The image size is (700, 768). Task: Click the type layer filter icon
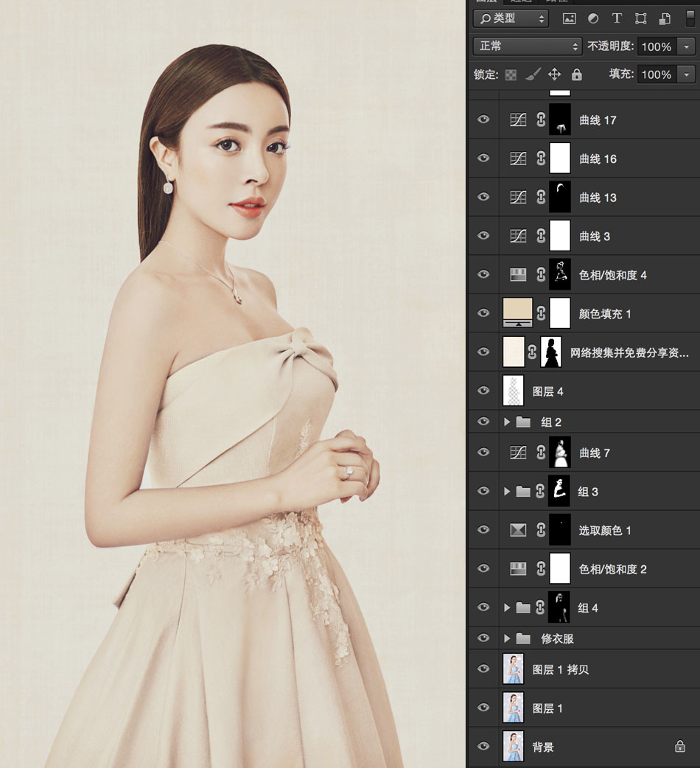pyautogui.click(x=617, y=18)
